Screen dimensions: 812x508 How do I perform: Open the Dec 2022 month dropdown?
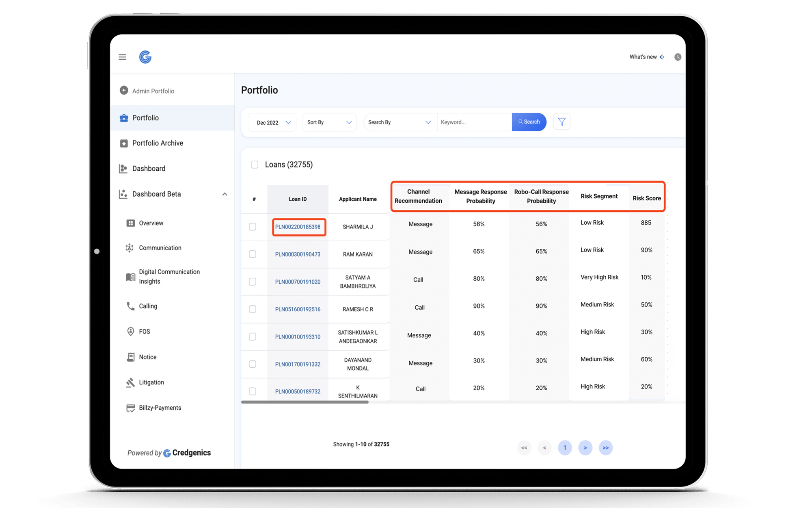[272, 122]
